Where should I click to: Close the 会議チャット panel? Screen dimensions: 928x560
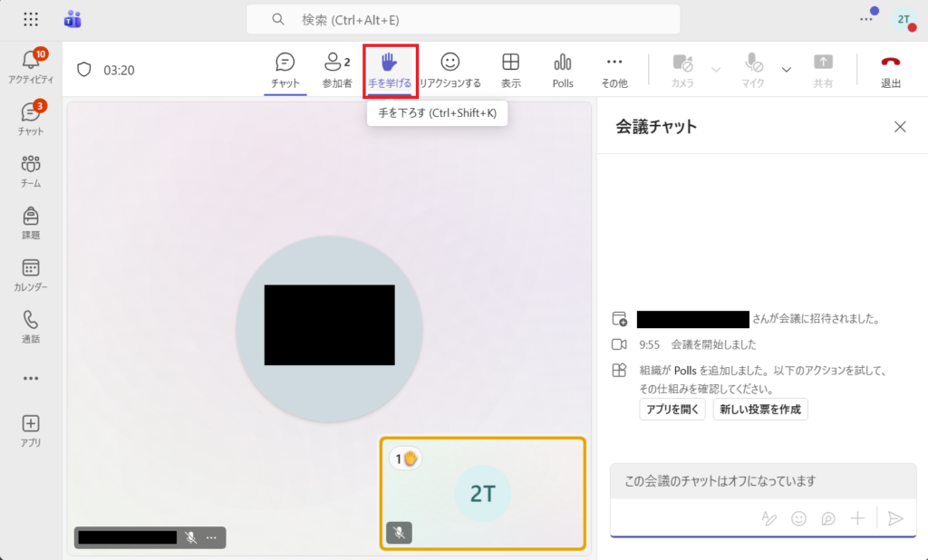900,127
